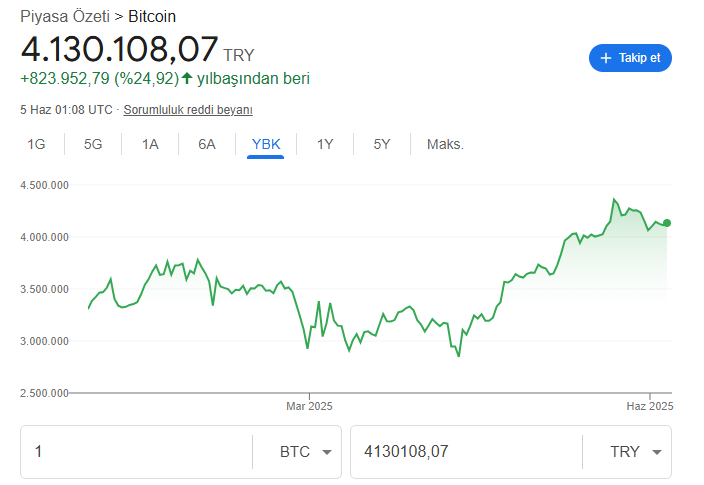This screenshot has height=485, width=704.
Task: Click the BTC amount input field
Action: (x=136, y=452)
